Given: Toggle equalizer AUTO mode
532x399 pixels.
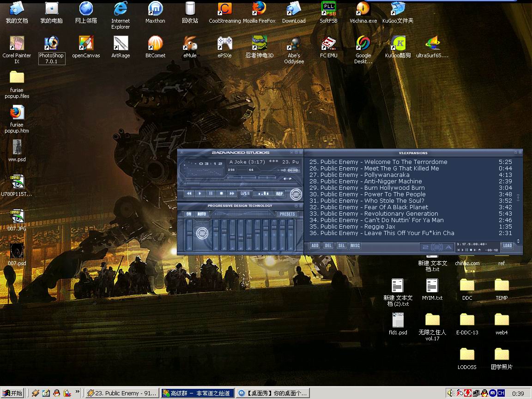Looking at the screenshot, I should click(x=201, y=214).
